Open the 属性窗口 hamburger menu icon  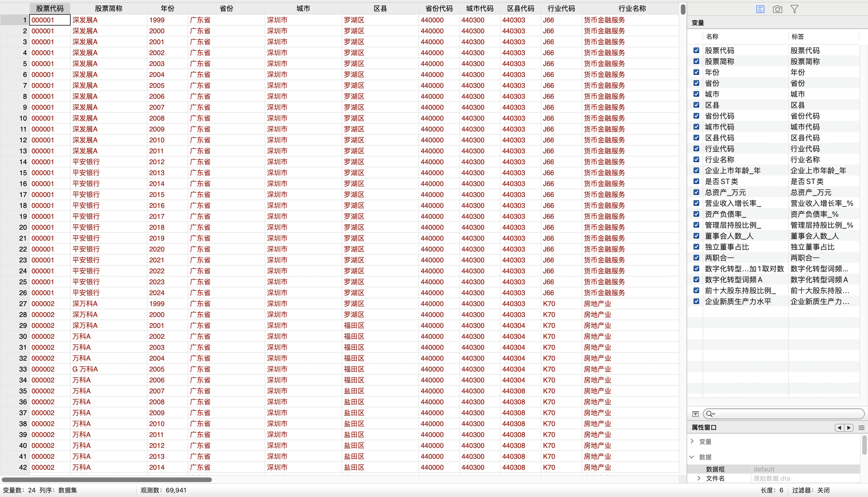coord(861,428)
